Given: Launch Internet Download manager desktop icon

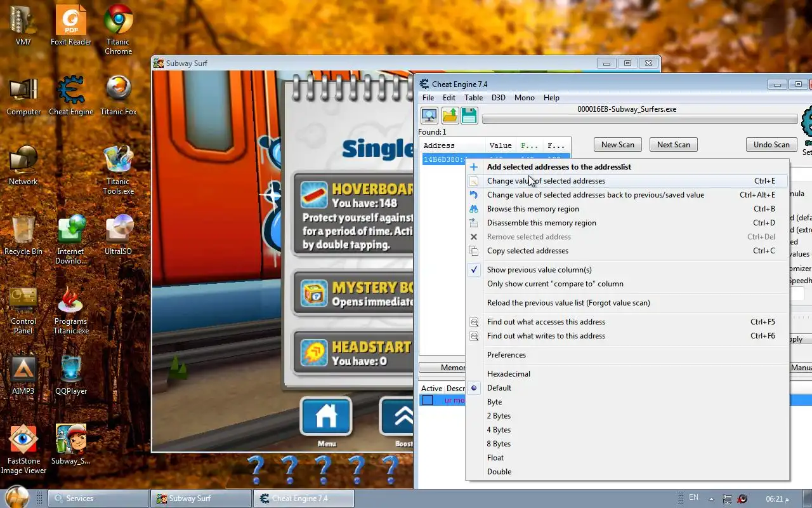Looking at the screenshot, I should [71, 240].
